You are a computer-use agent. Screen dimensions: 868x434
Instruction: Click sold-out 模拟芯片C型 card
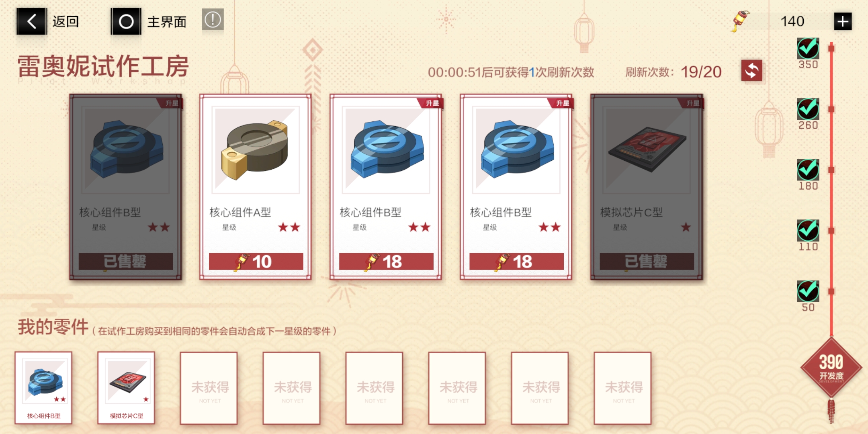click(647, 187)
